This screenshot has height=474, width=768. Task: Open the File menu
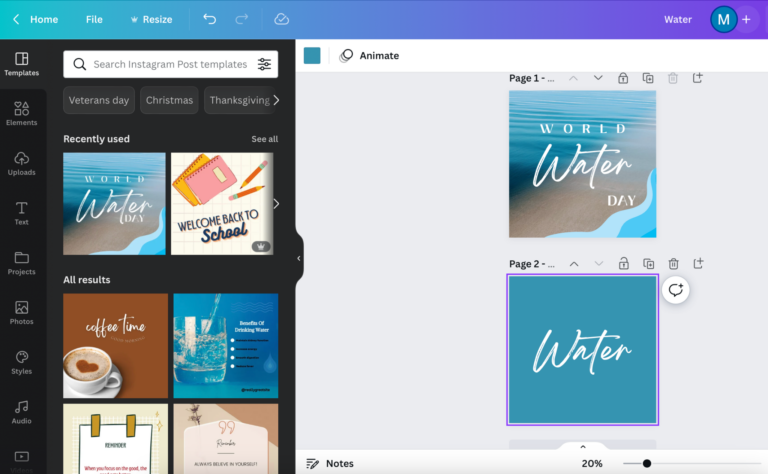[94, 20]
